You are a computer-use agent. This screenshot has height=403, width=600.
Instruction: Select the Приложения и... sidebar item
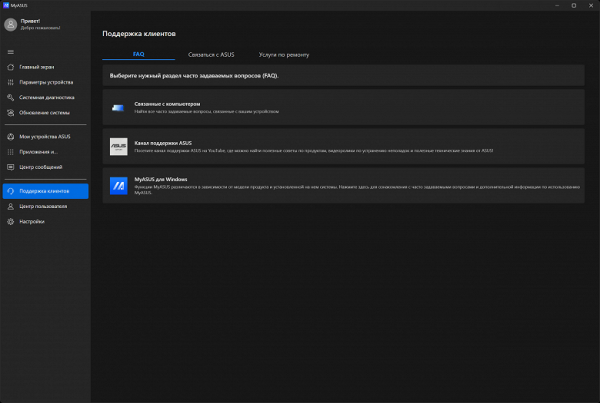point(44,152)
